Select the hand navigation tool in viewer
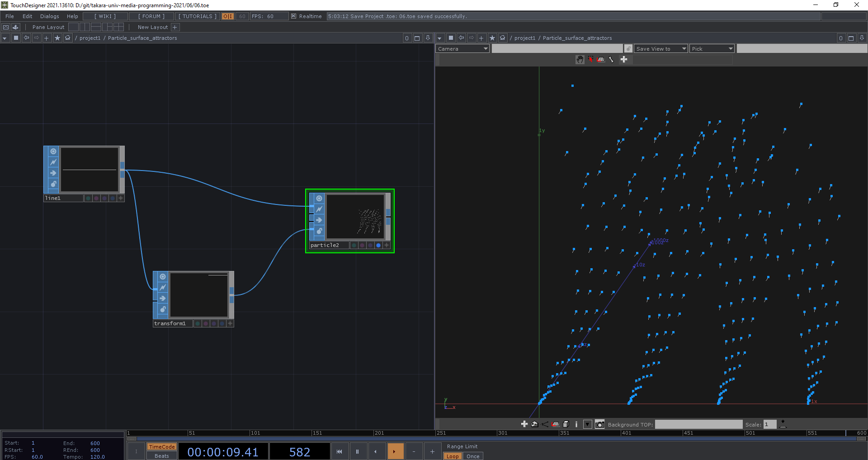 tap(580, 60)
